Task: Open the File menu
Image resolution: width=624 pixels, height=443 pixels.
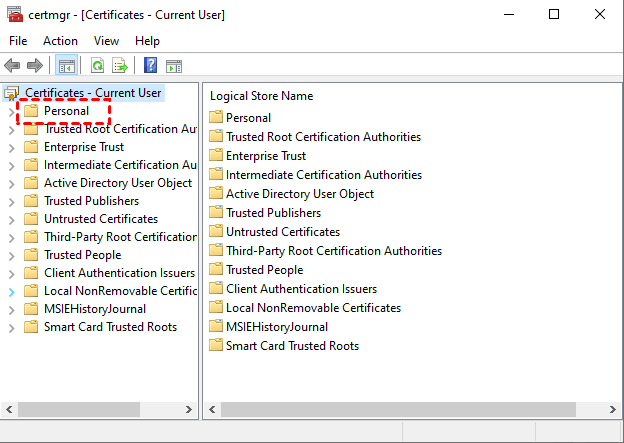Action: tap(18, 41)
